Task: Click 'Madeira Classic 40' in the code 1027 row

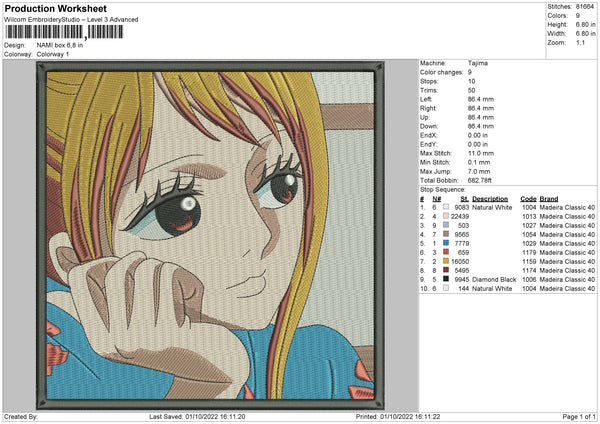Action: (x=567, y=225)
